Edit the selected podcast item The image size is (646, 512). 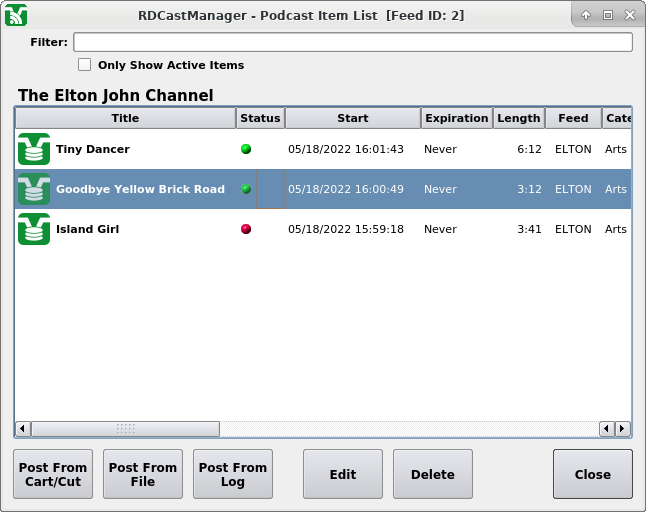(x=343, y=474)
